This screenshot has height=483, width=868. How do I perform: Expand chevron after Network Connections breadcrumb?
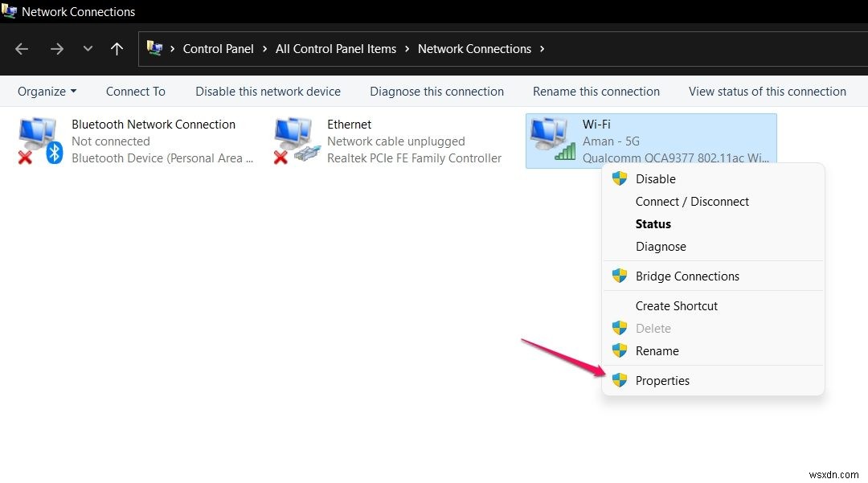pyautogui.click(x=542, y=49)
